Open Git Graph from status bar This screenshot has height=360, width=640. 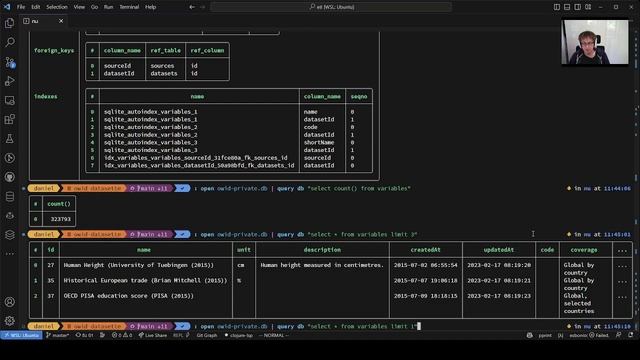[207, 335]
